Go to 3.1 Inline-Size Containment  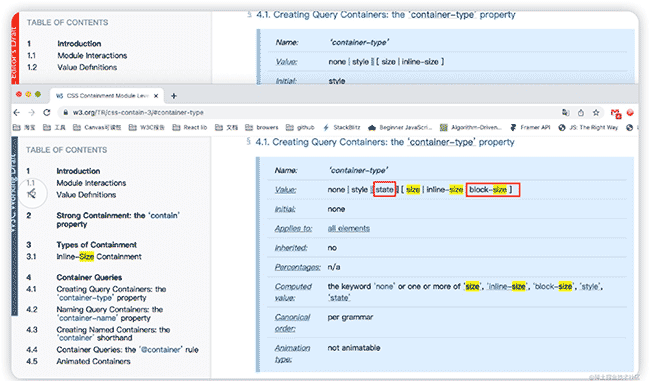pos(99,257)
